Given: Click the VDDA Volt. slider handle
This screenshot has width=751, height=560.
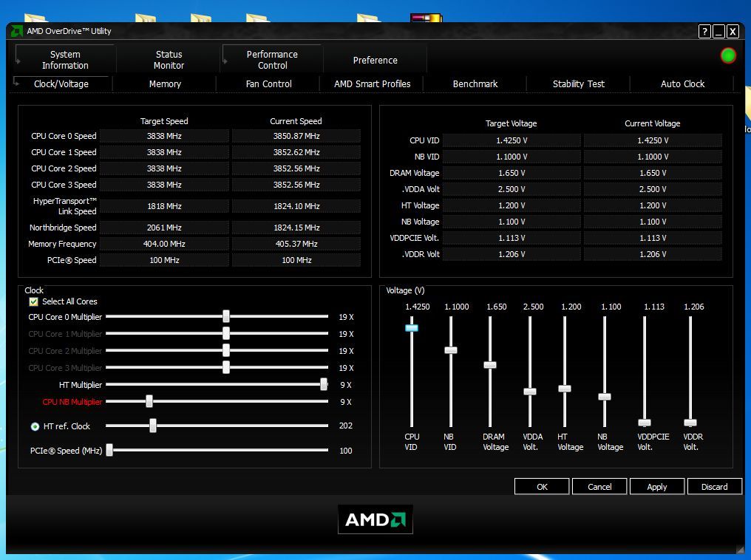Looking at the screenshot, I should click(x=530, y=392).
